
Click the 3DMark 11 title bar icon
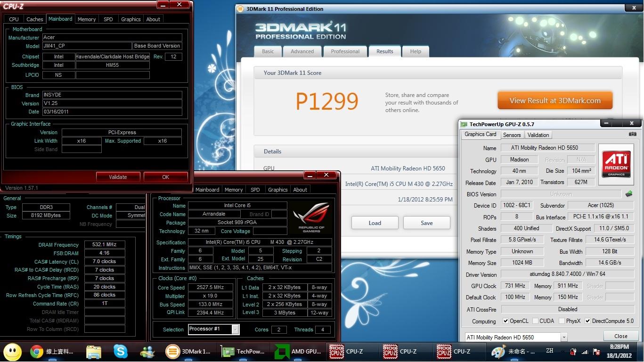tap(240, 8)
